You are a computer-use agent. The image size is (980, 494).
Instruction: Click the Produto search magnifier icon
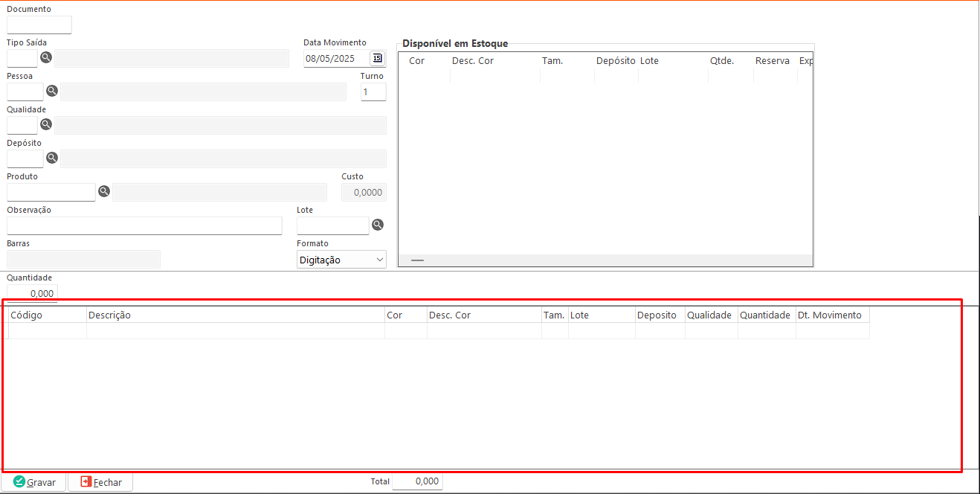click(104, 191)
